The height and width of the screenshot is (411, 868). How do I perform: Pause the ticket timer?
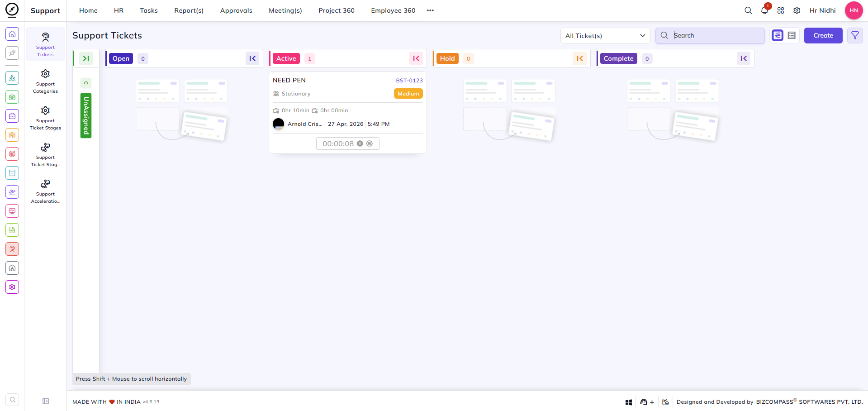coord(360,143)
